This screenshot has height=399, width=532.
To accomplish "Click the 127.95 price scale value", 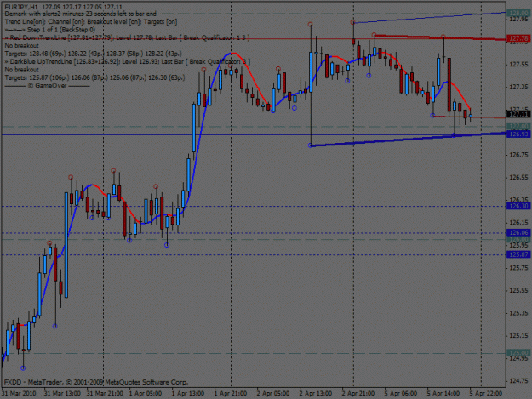I will tap(518, 20).
